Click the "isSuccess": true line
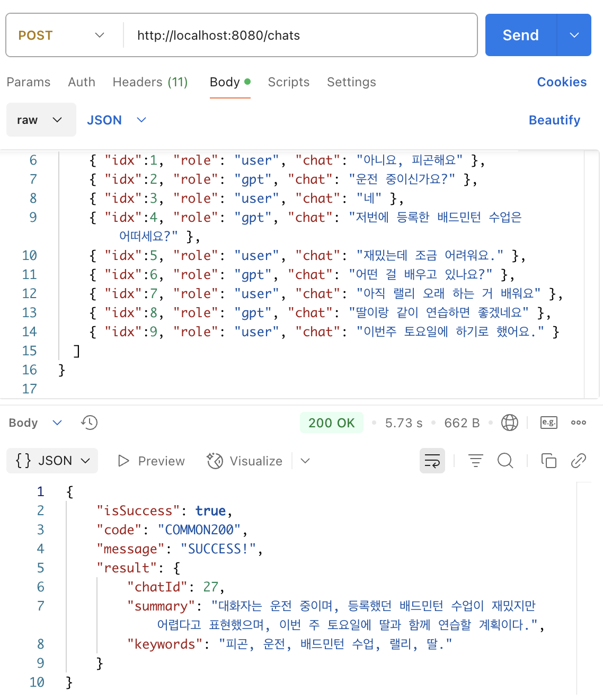This screenshot has width=603, height=700. [x=165, y=511]
